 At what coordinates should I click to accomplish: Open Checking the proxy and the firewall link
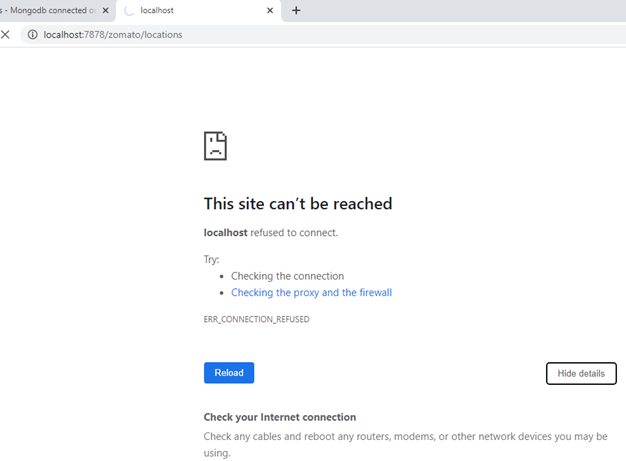311,293
